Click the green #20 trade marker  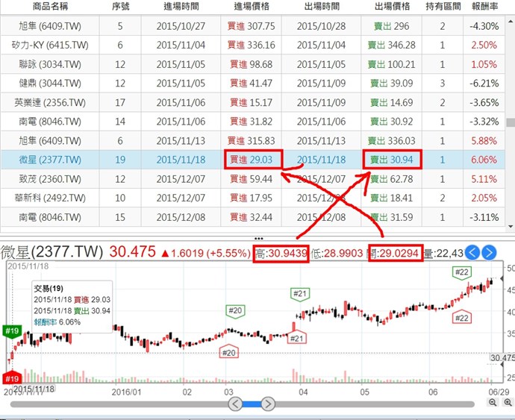tap(235, 311)
